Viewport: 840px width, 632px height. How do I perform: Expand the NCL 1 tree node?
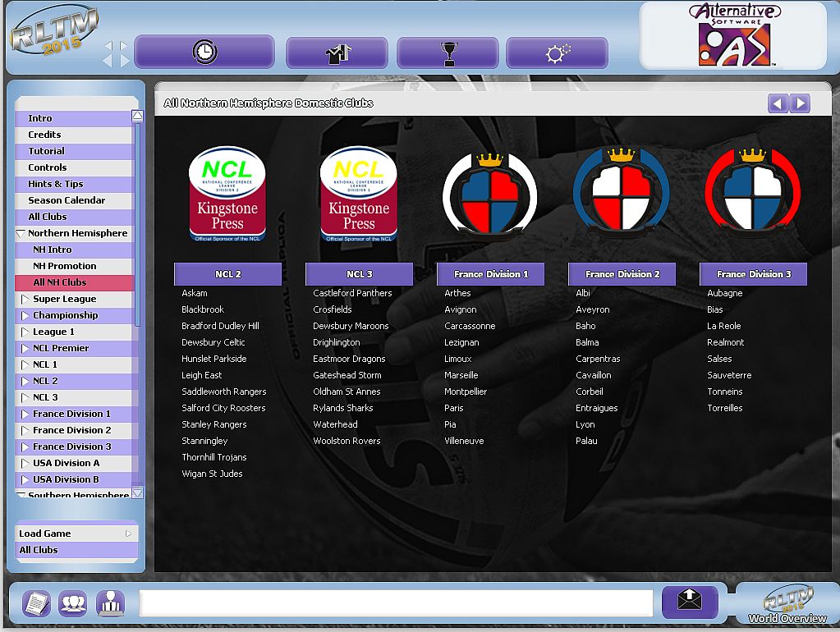pos(25,364)
